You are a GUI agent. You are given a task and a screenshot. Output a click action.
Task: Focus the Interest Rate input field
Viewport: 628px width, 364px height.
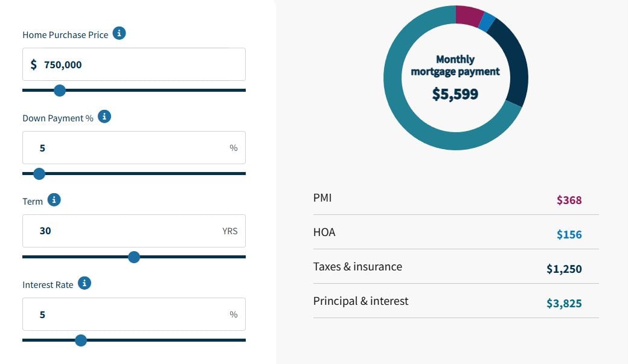coord(134,315)
